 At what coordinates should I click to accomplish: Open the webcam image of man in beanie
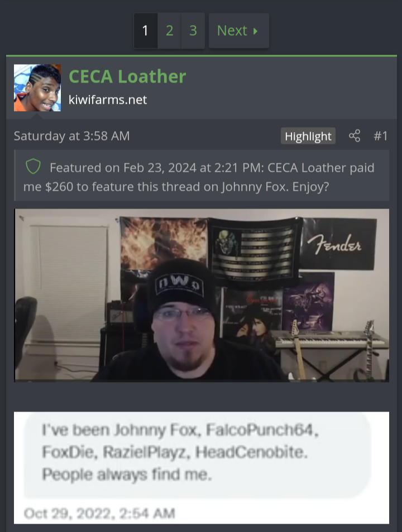(x=202, y=296)
